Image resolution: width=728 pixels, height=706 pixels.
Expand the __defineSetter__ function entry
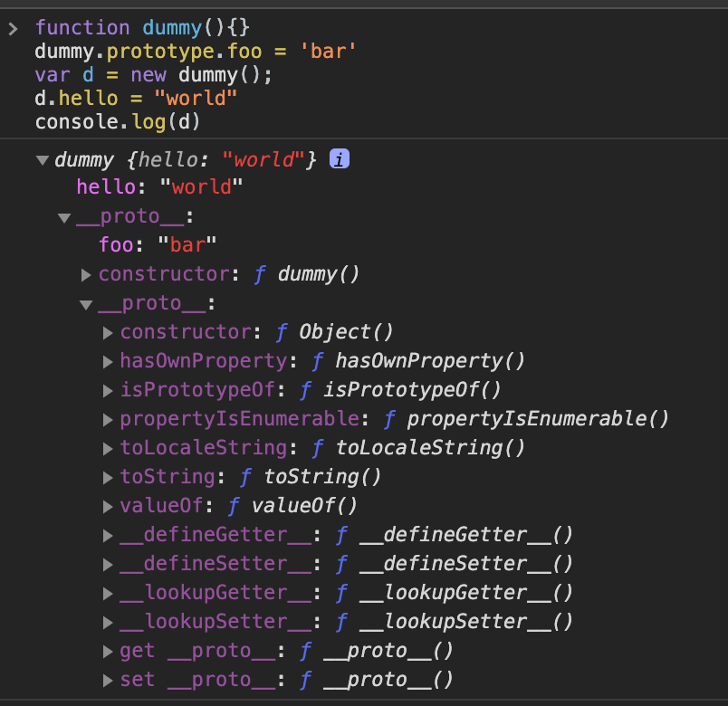click(109, 565)
